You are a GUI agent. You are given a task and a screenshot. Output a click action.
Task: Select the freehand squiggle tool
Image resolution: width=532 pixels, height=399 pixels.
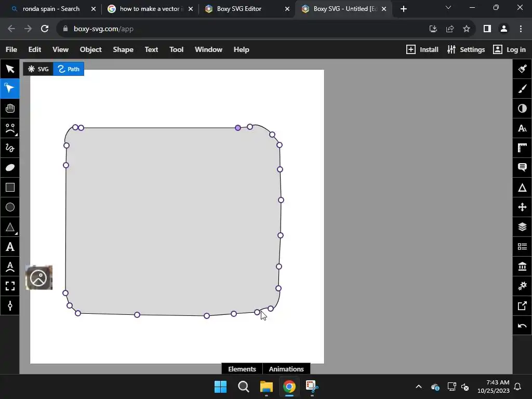(x=10, y=148)
